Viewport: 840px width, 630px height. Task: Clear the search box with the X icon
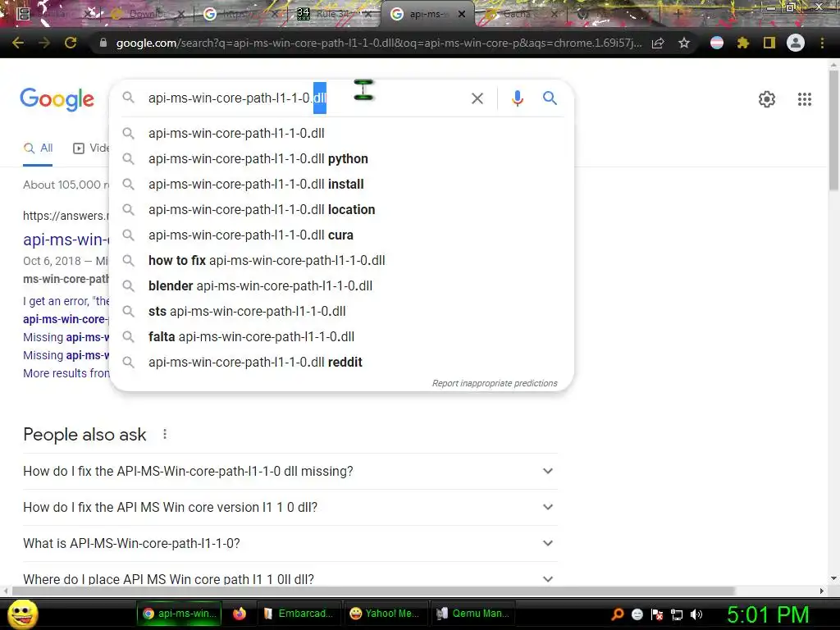click(477, 98)
